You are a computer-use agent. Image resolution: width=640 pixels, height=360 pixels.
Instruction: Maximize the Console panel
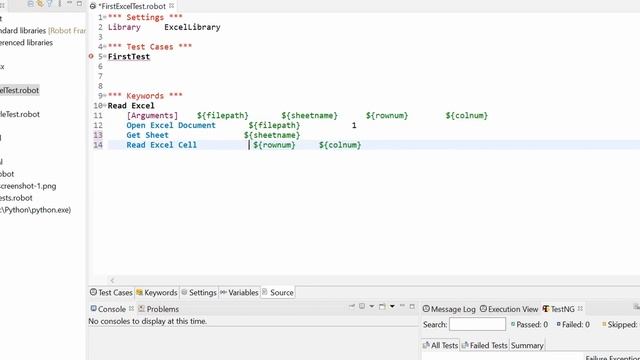(x=412, y=306)
